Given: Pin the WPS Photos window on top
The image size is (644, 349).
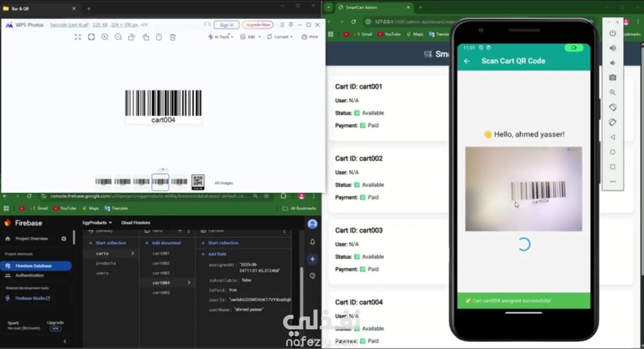Looking at the screenshot, I should pos(291,25).
